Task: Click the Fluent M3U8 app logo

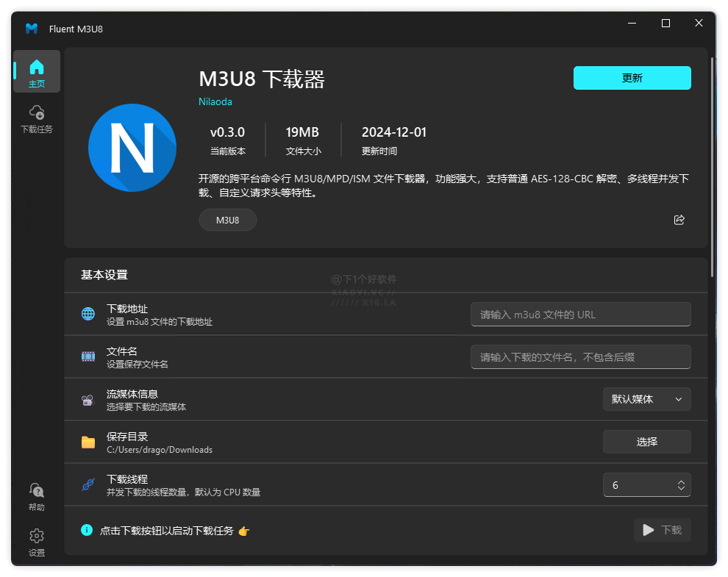Action: [32, 29]
